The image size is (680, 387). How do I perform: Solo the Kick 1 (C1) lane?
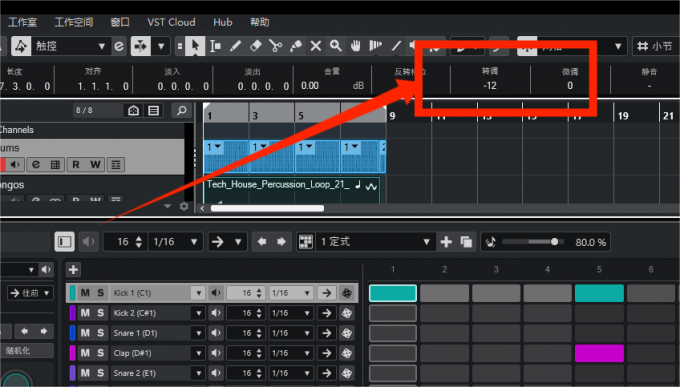coord(100,293)
